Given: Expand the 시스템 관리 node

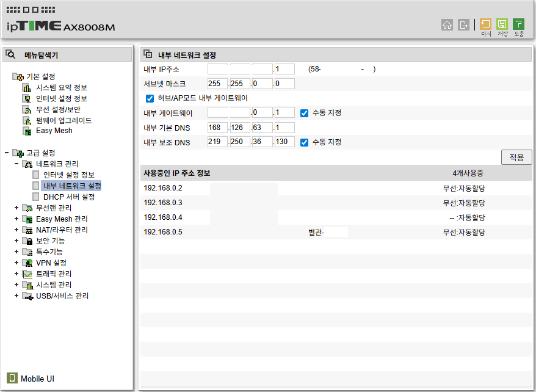Looking at the screenshot, I should (x=16, y=285).
